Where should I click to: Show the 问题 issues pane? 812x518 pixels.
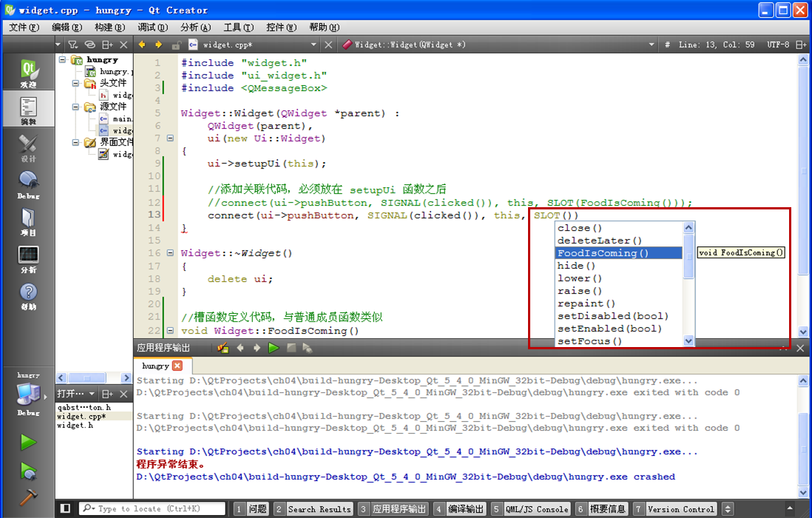click(x=251, y=509)
